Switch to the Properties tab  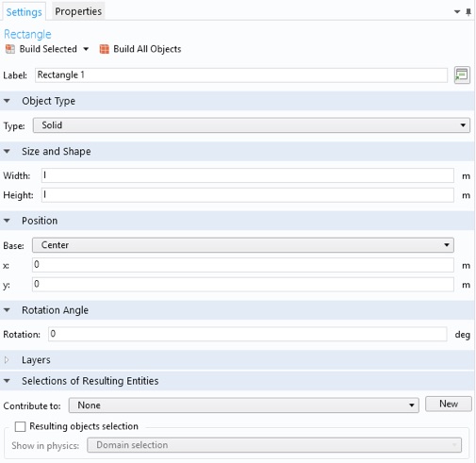[78, 11]
